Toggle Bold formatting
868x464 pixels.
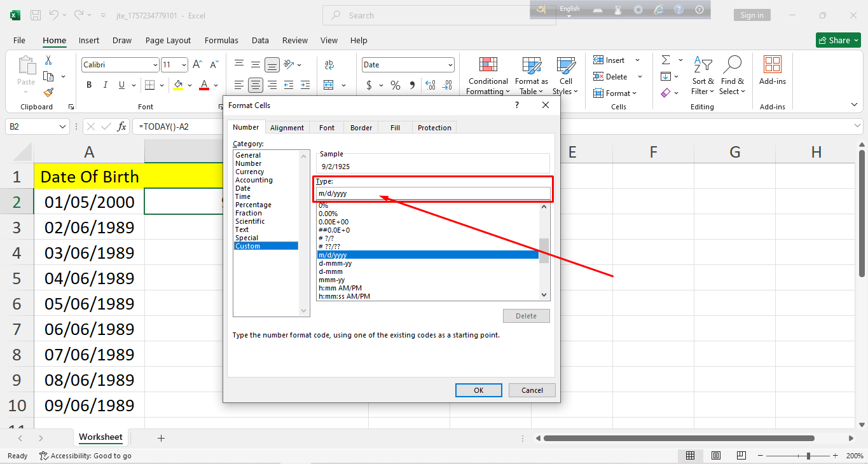coord(89,85)
